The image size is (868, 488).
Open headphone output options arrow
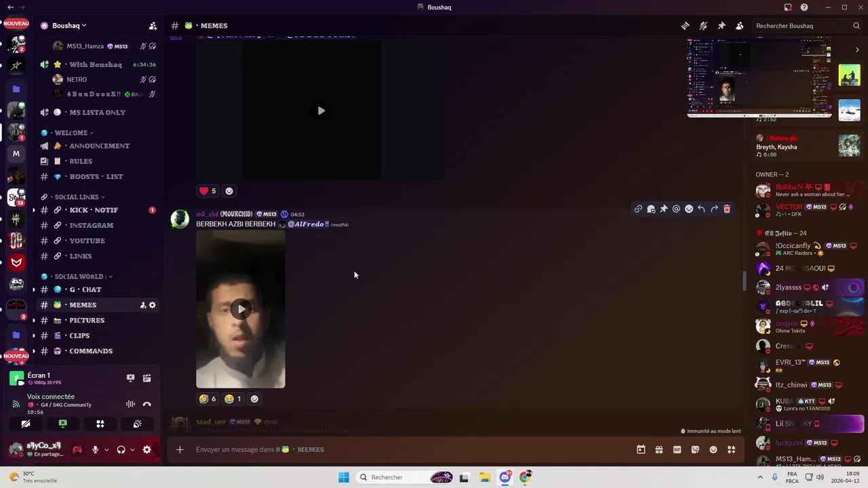tap(132, 450)
